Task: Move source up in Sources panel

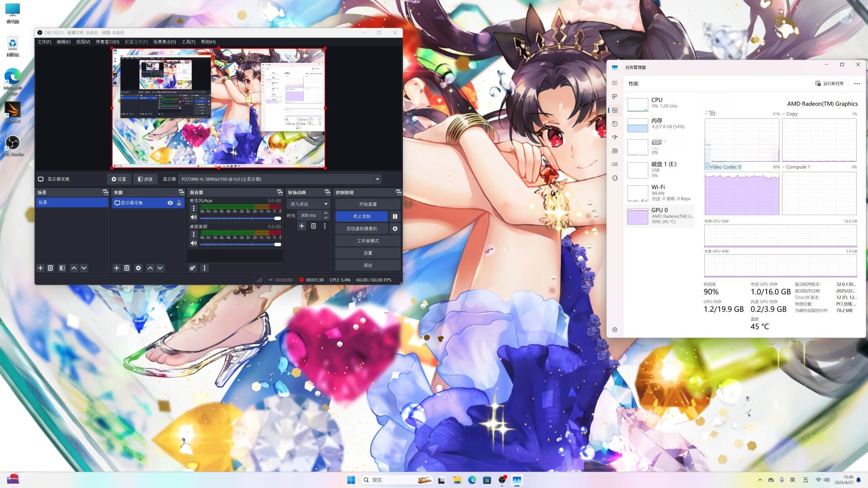Action: tap(150, 268)
